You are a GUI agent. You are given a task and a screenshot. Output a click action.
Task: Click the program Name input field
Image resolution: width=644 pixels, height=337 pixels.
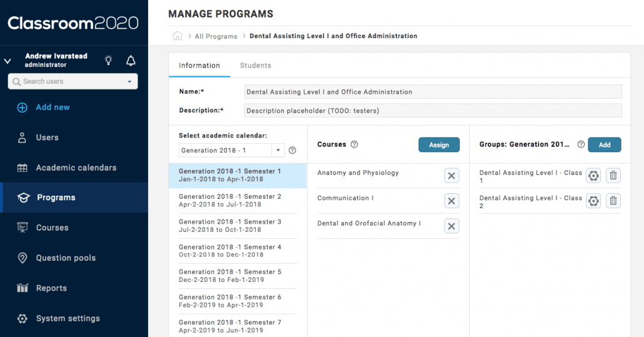pyautogui.click(x=433, y=92)
